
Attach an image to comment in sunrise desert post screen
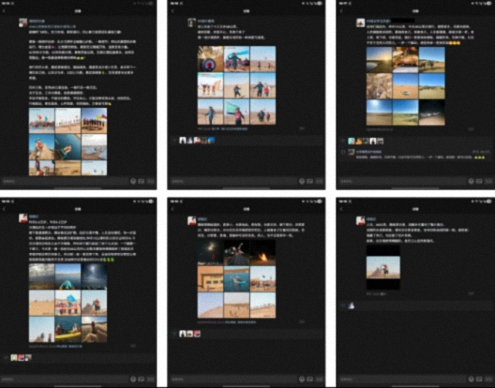pyautogui.click(x=479, y=181)
